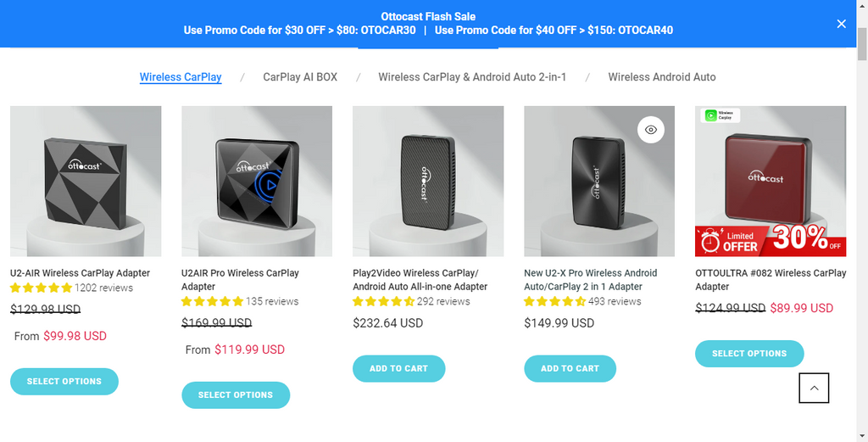
Task: Switch to the Wireless Android Auto tab
Action: pyautogui.click(x=662, y=77)
